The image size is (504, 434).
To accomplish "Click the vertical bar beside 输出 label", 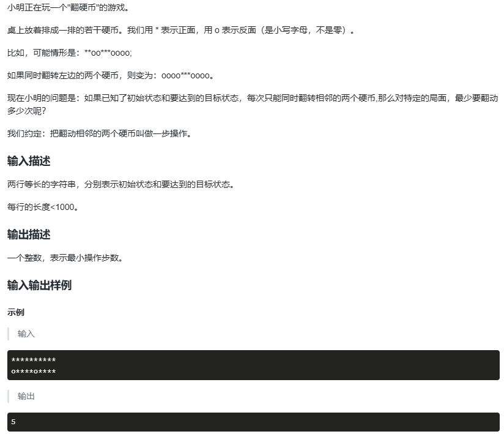I will (x=8, y=396).
